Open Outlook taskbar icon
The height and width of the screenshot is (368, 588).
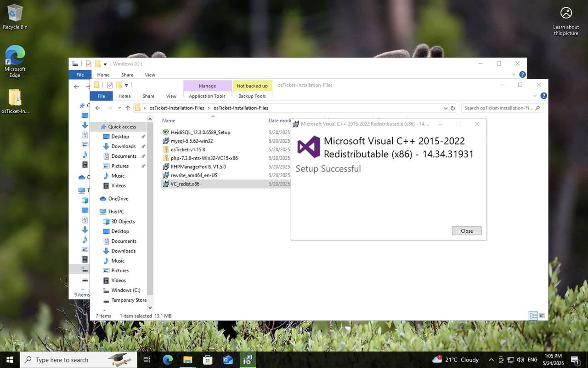pyautogui.click(x=228, y=360)
